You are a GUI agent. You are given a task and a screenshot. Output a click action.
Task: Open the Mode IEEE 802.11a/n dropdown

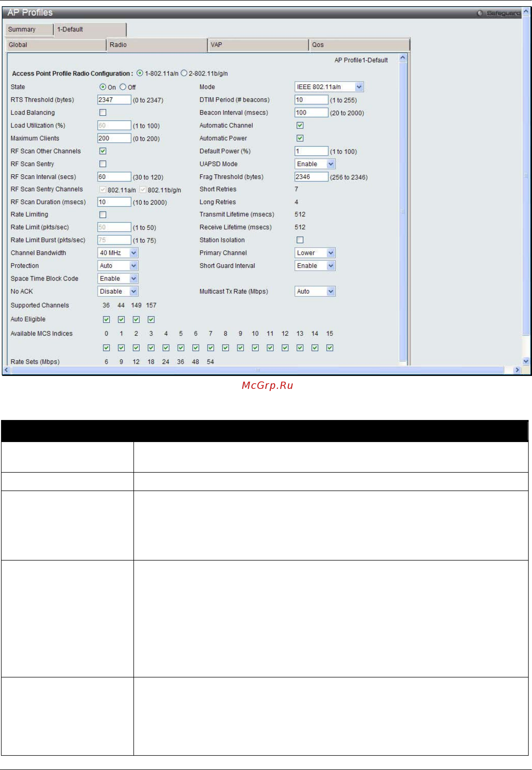[329, 87]
